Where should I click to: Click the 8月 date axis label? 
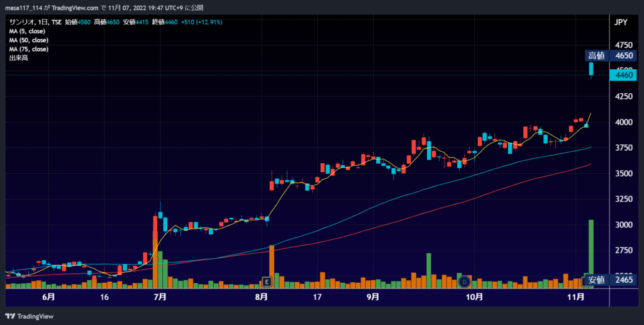tap(261, 297)
